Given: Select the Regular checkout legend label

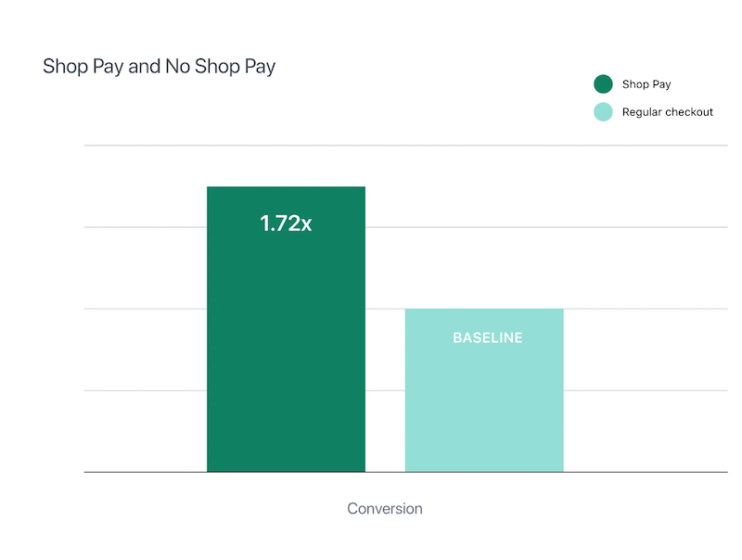Looking at the screenshot, I should [x=667, y=112].
